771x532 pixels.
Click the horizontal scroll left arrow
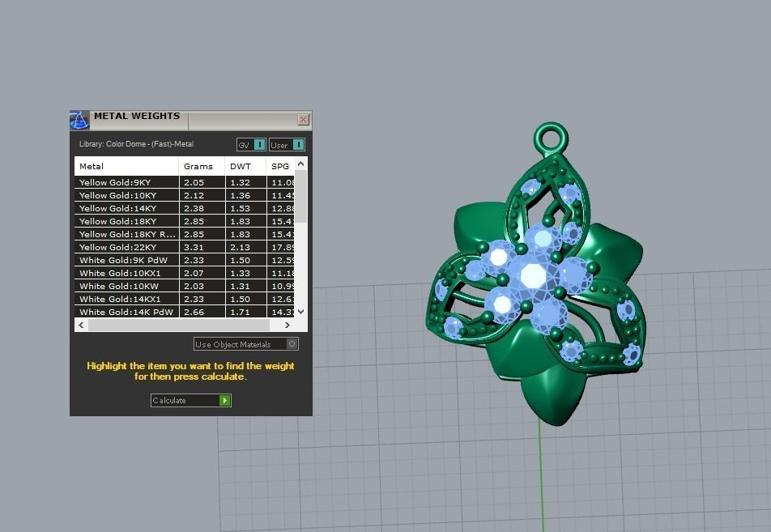coord(81,325)
